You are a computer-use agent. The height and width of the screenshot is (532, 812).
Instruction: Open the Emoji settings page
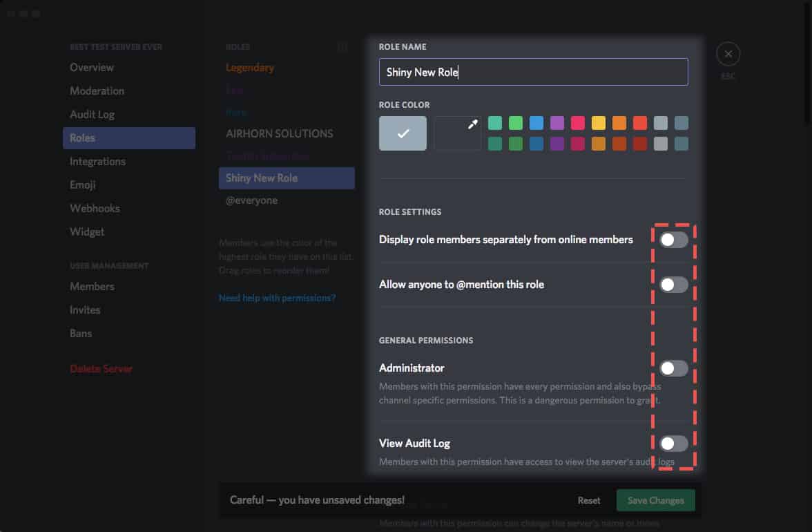[82, 184]
